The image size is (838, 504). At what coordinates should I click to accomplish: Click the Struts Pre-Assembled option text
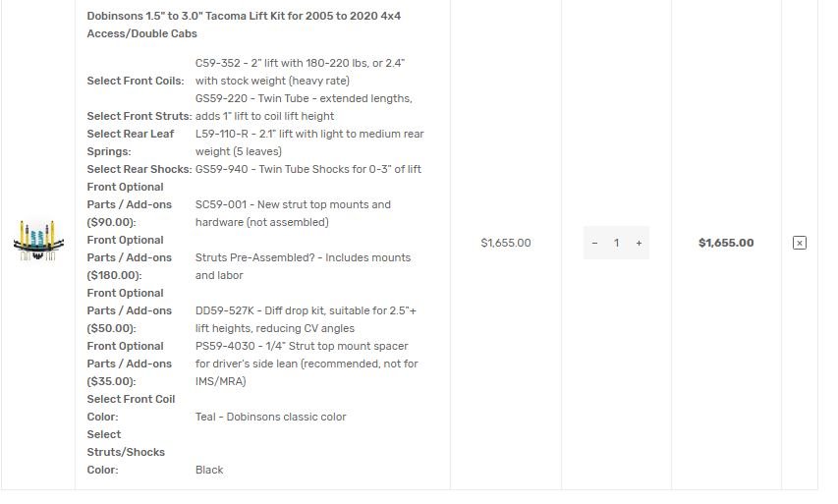click(303, 266)
